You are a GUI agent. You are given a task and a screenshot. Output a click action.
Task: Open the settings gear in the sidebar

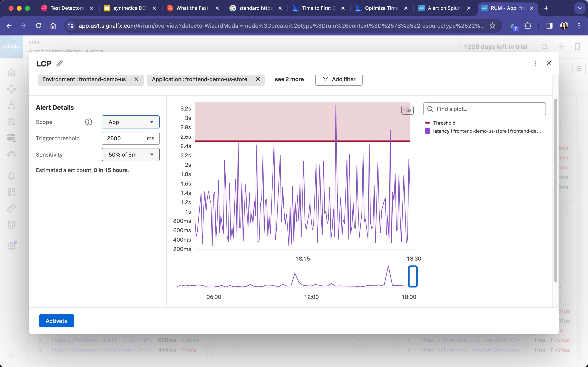pyautogui.click(x=11, y=246)
